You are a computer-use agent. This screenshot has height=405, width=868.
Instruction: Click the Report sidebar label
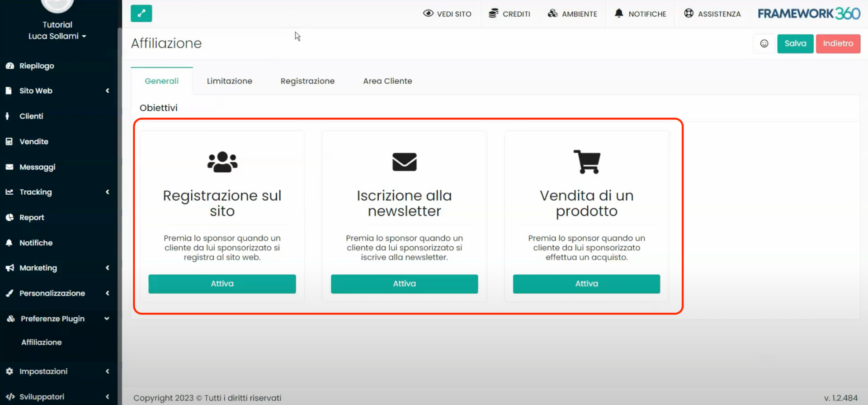[x=32, y=217]
